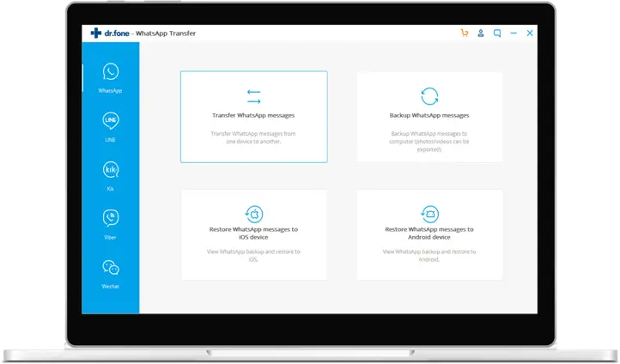620x364 pixels.
Task: Select 'Transfer WhatsApp messages' title
Action: [x=253, y=115]
